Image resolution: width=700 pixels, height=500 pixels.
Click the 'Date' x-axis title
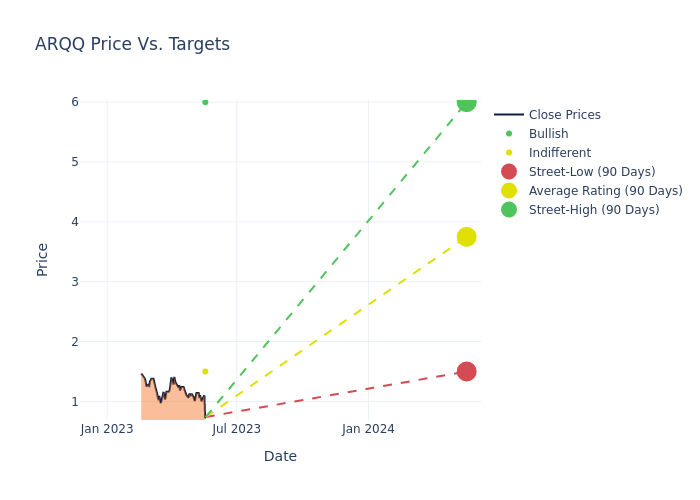pyautogui.click(x=280, y=456)
